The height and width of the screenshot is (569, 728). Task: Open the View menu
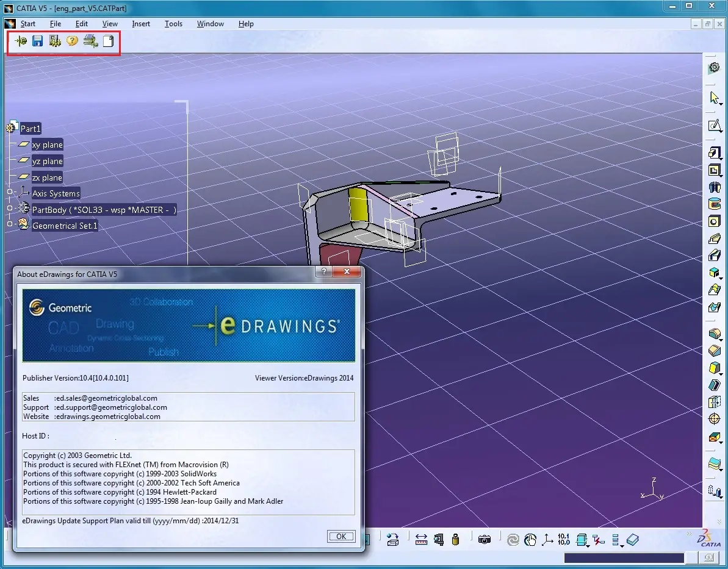(x=110, y=24)
